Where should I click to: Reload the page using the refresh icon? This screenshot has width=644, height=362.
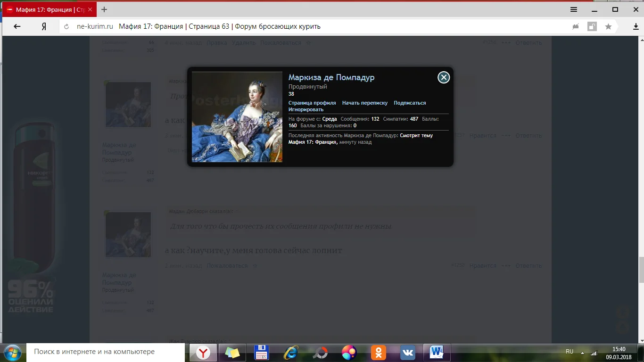click(x=66, y=26)
